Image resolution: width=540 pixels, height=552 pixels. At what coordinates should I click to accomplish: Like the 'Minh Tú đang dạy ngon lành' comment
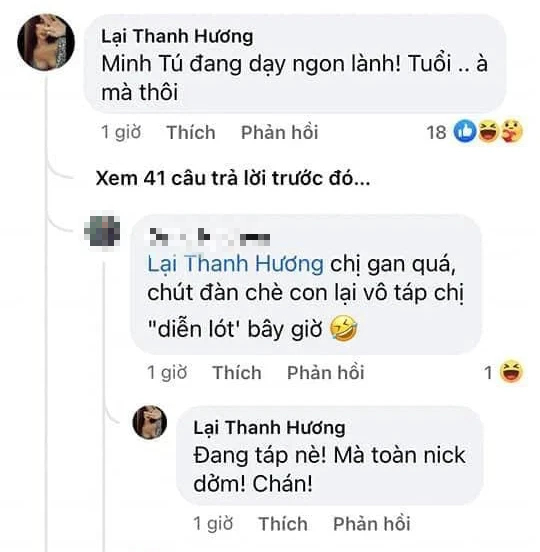click(x=191, y=132)
